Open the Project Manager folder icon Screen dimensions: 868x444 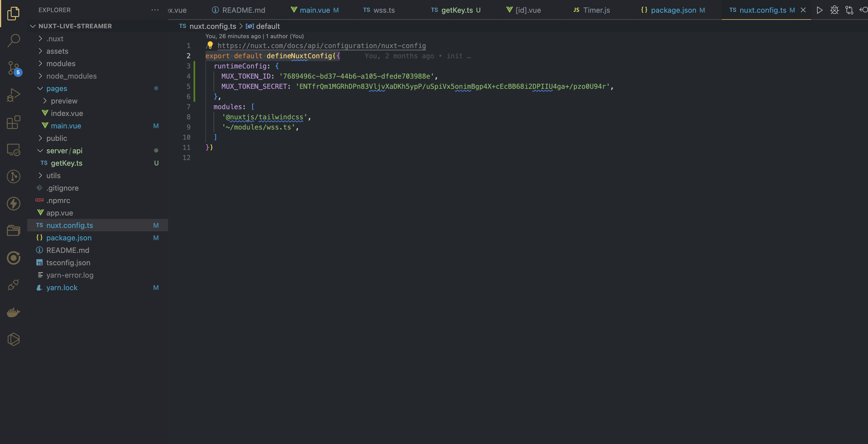[x=14, y=231]
